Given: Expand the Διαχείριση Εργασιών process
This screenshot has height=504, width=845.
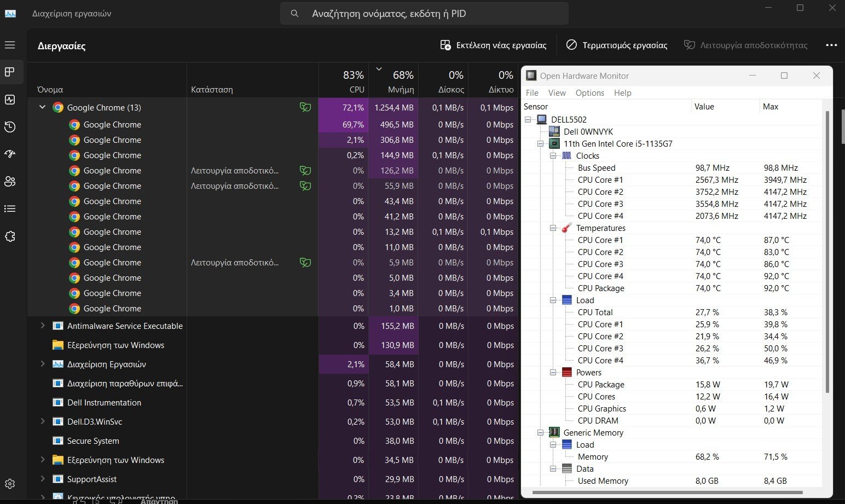Looking at the screenshot, I should 42,364.
